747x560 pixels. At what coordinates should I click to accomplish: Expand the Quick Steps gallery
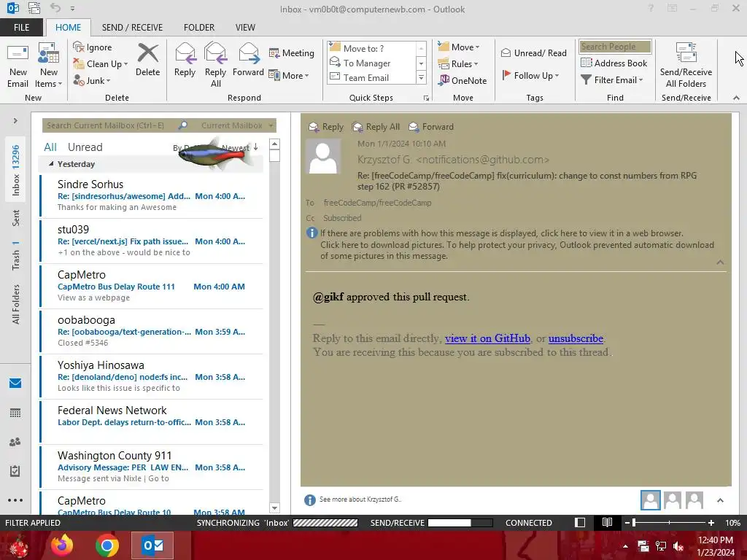pyautogui.click(x=421, y=77)
